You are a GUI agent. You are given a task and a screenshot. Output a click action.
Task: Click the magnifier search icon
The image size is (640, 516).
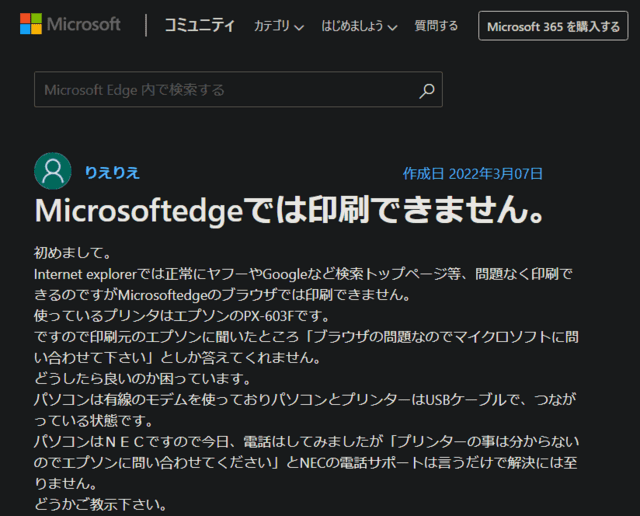click(x=427, y=90)
